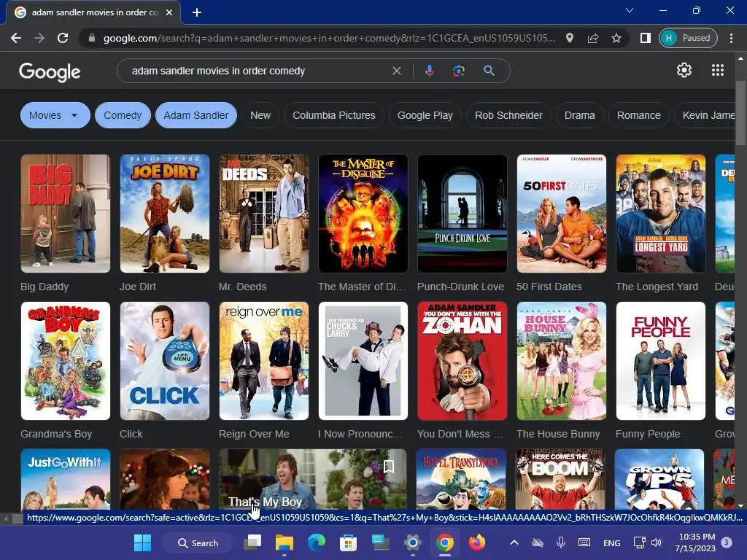
Task: Select the active Chrome tab title
Action: coord(94,12)
